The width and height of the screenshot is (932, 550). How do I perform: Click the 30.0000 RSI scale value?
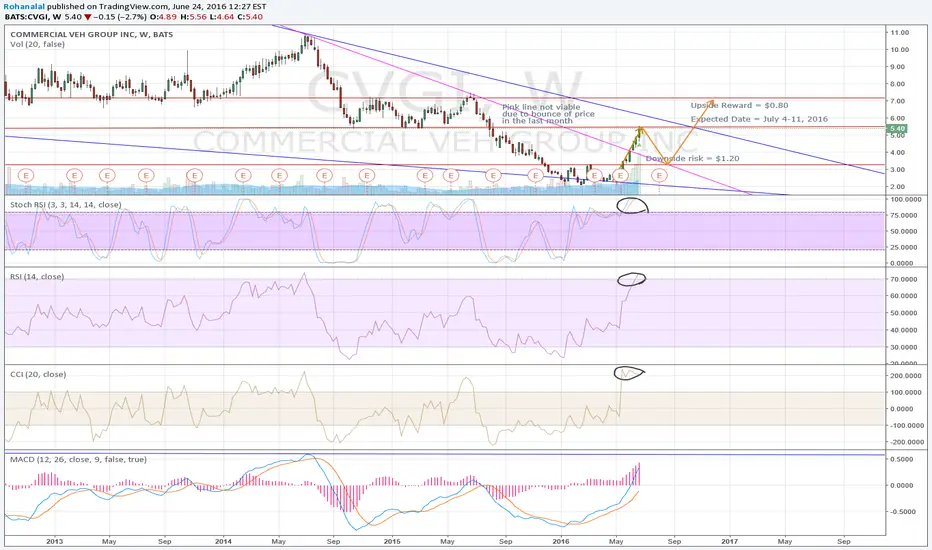tap(906, 347)
